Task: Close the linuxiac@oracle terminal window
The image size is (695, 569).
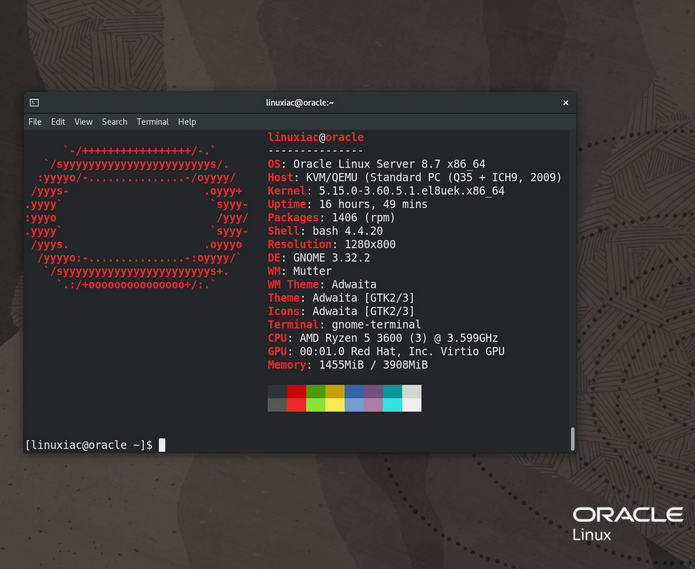Action: (566, 103)
